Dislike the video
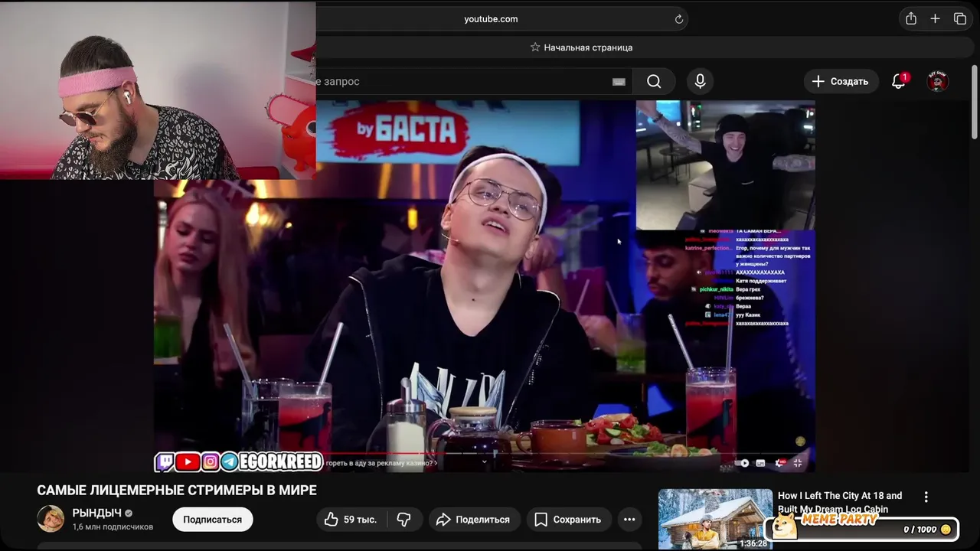Image resolution: width=980 pixels, height=551 pixels. 404,520
